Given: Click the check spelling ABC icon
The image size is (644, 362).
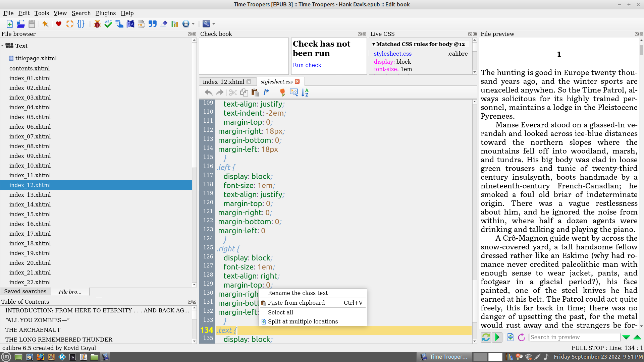Looking at the screenshot, I should click(x=108, y=24).
